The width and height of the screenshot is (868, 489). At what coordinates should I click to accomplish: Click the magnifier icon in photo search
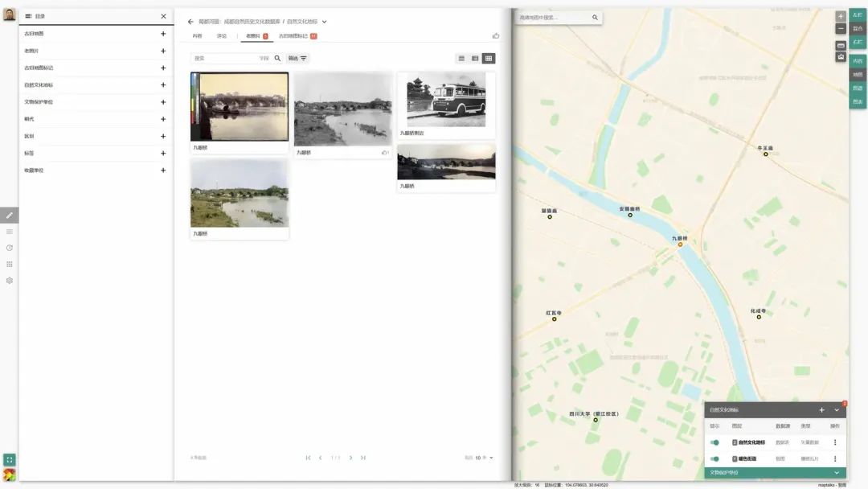pyautogui.click(x=278, y=58)
